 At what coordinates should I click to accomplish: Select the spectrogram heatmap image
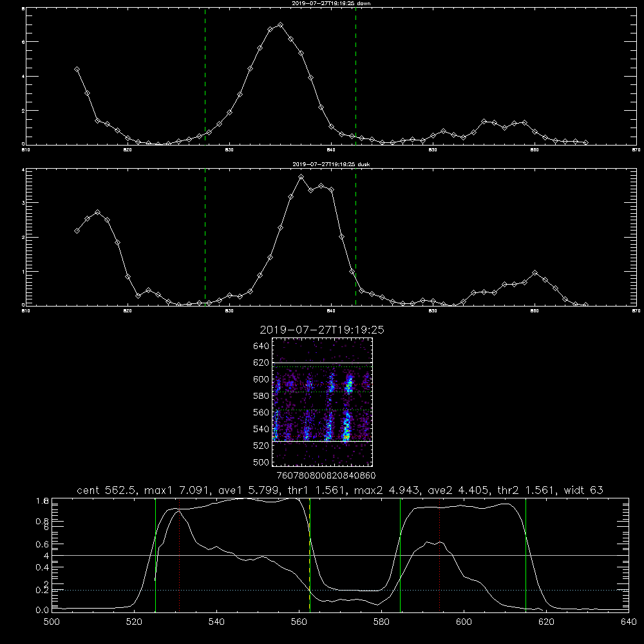tap(323, 402)
